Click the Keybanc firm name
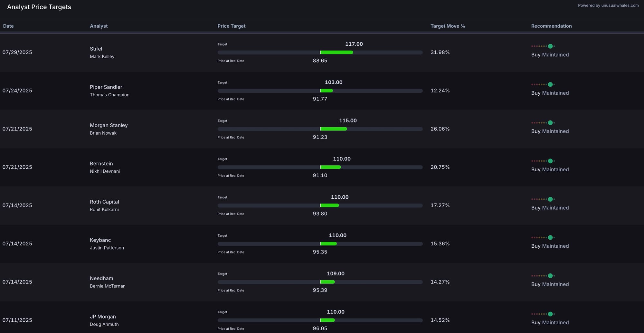Viewport: 644px width, 333px height. [x=100, y=240]
